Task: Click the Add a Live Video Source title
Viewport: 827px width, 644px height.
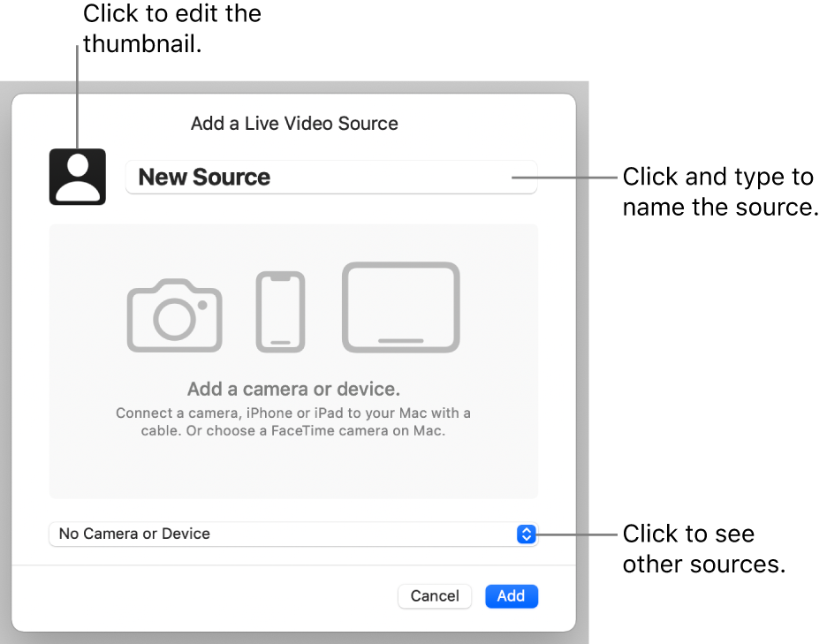Action: pyautogui.click(x=294, y=123)
